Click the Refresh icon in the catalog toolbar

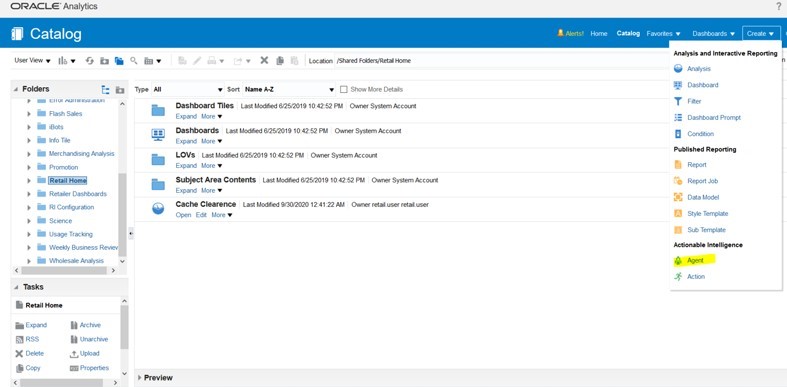click(x=90, y=61)
